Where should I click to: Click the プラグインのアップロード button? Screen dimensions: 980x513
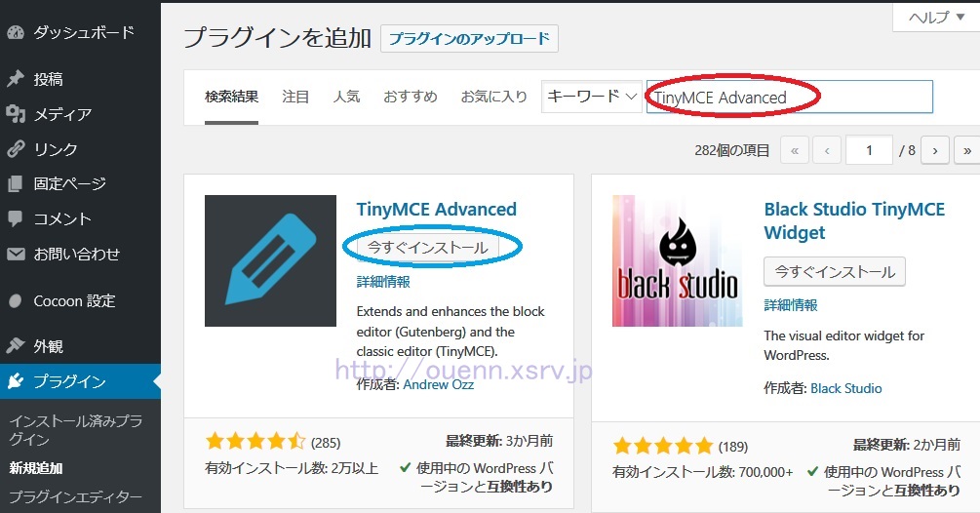point(469,39)
